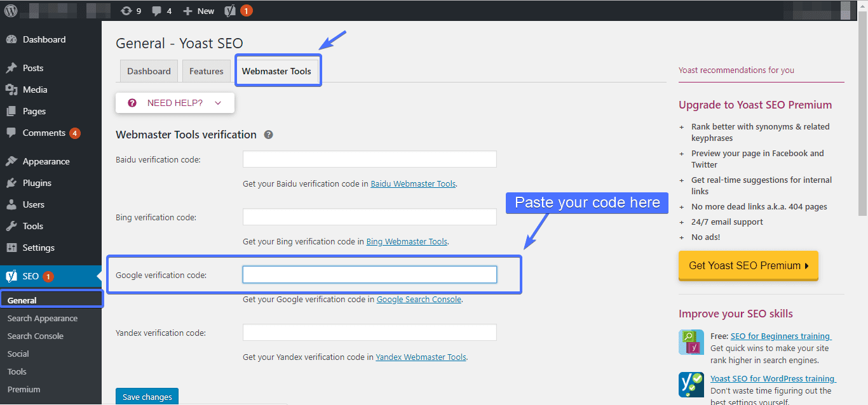Click the Dashboard gauge icon in sidebar
The height and width of the screenshot is (405, 868).
pyautogui.click(x=11, y=39)
